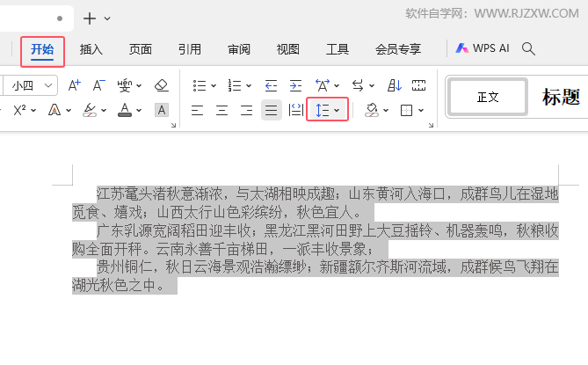
Task: Expand the bullet list dropdown arrow
Action: pyautogui.click(x=214, y=86)
